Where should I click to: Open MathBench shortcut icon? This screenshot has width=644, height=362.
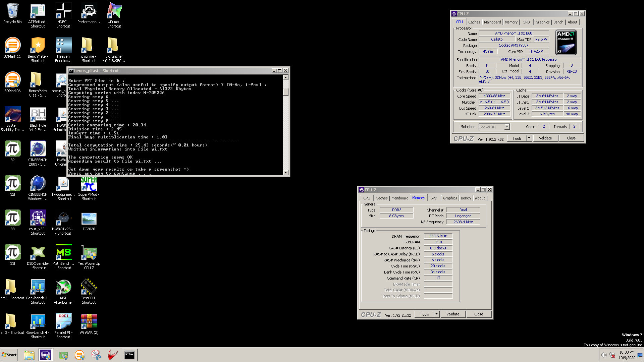pos(63,257)
